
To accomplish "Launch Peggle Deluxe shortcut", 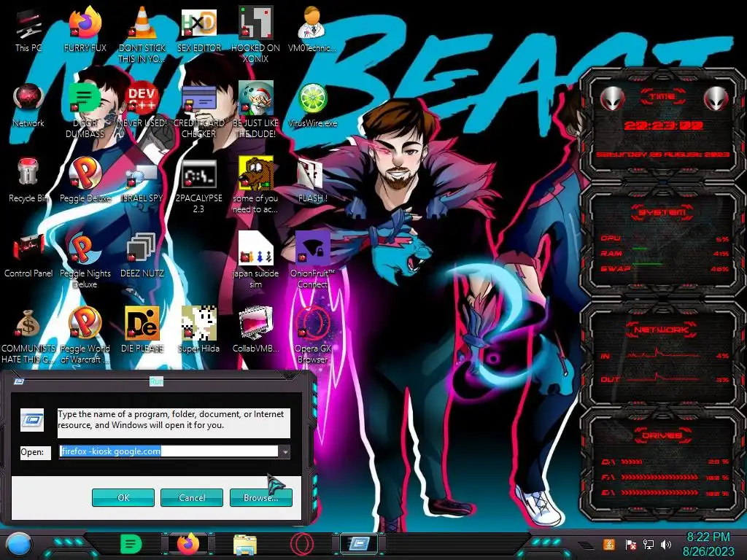I will [85, 179].
